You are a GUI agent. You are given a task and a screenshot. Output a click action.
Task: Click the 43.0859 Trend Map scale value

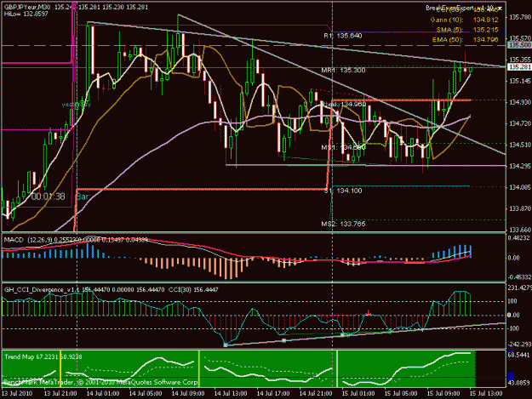click(x=519, y=383)
